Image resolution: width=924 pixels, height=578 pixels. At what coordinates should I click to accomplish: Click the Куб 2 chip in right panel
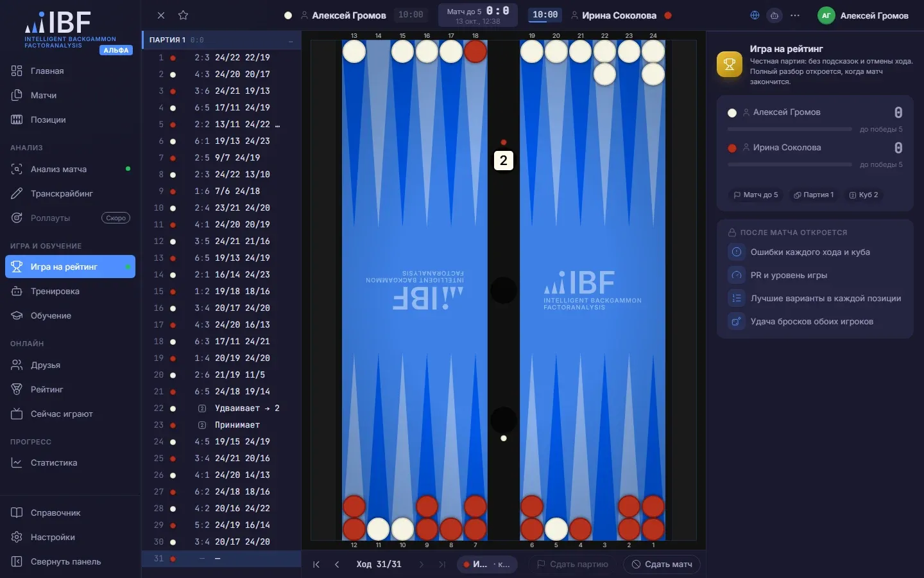click(x=864, y=195)
